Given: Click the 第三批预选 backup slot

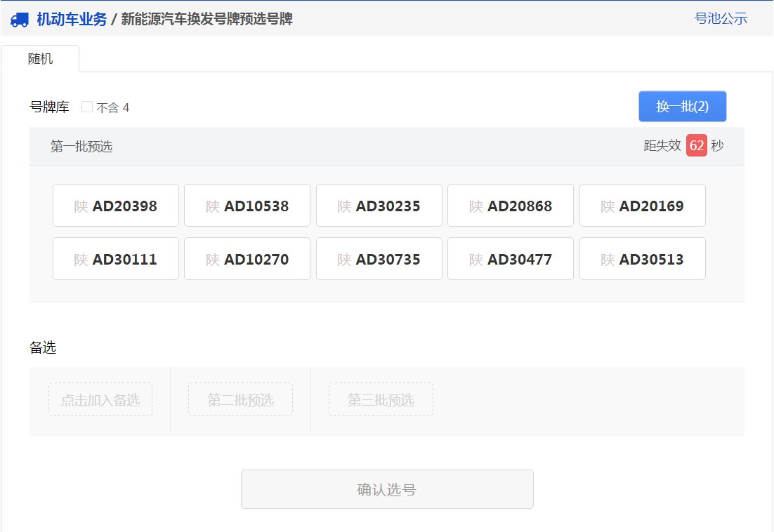Looking at the screenshot, I should (381, 400).
